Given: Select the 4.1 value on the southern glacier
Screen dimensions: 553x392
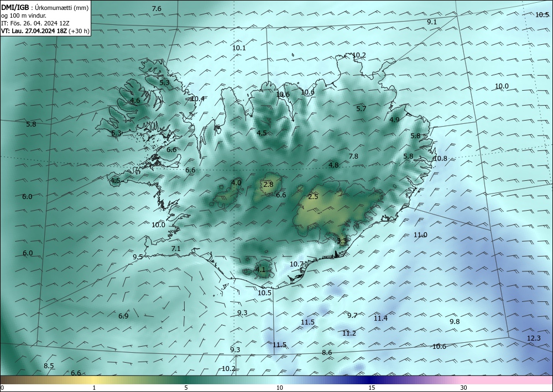Looking at the screenshot, I should [260, 270].
